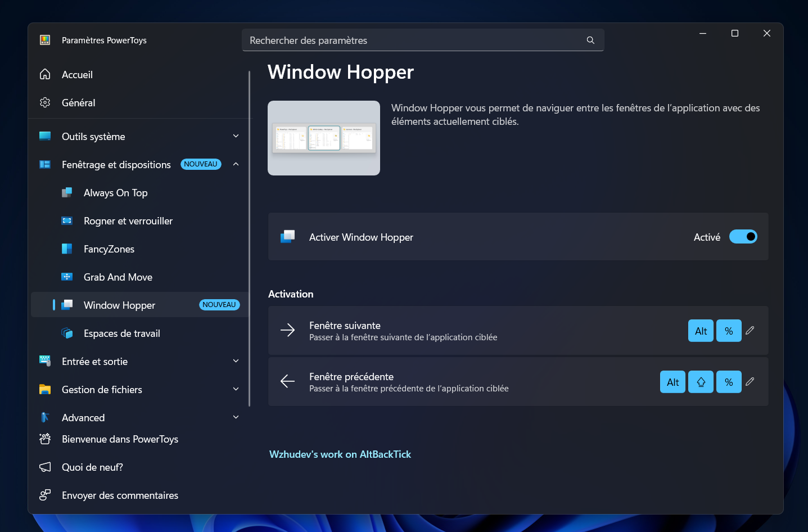The image size is (808, 532).
Task: Click the Fenêtre suivante right arrow icon
Action: click(287, 330)
